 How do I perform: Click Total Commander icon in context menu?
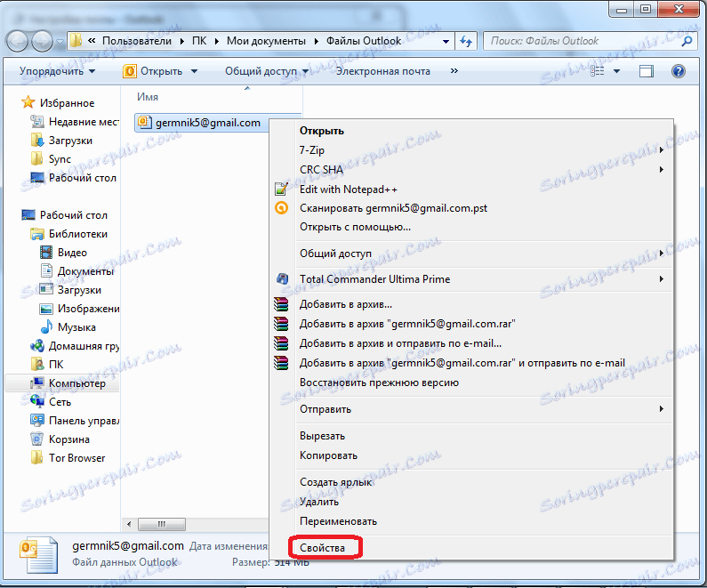[282, 278]
